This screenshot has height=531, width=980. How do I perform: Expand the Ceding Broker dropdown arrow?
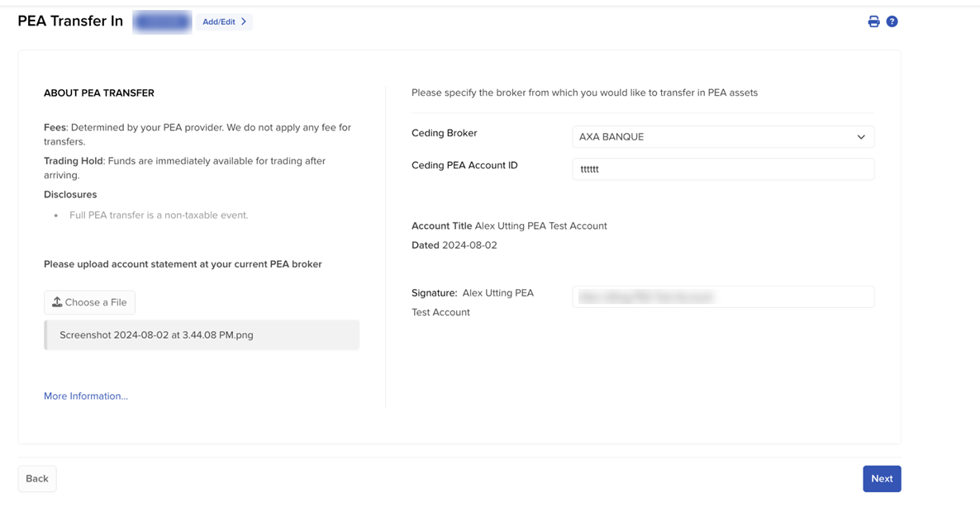860,137
